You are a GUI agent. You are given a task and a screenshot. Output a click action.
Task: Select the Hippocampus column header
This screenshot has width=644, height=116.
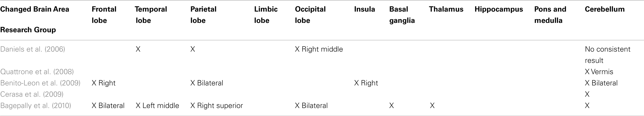pos(499,10)
